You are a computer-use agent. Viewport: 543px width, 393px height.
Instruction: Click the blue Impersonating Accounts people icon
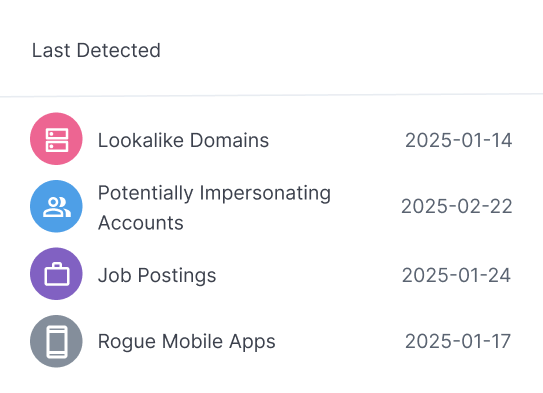point(56,206)
